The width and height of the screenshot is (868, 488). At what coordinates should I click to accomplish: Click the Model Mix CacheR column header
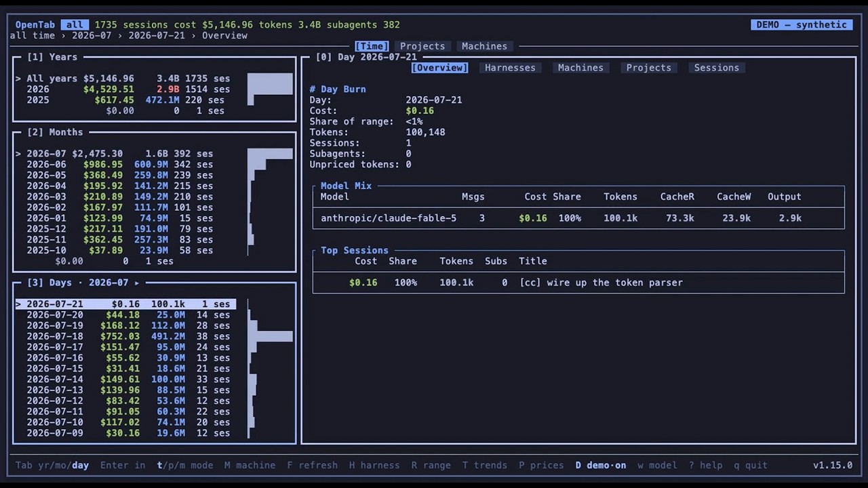(677, 197)
